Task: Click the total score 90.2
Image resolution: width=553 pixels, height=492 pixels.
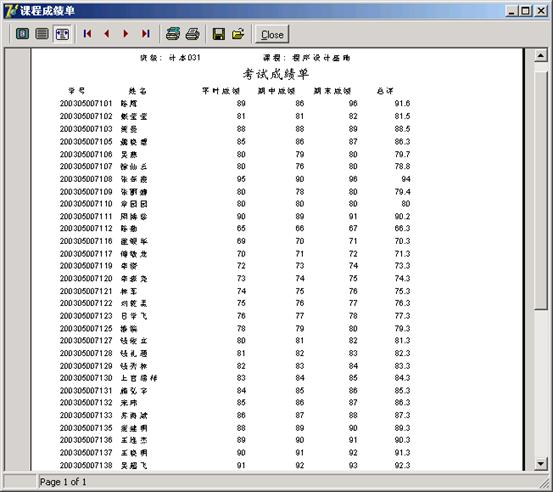Action: 402,216
